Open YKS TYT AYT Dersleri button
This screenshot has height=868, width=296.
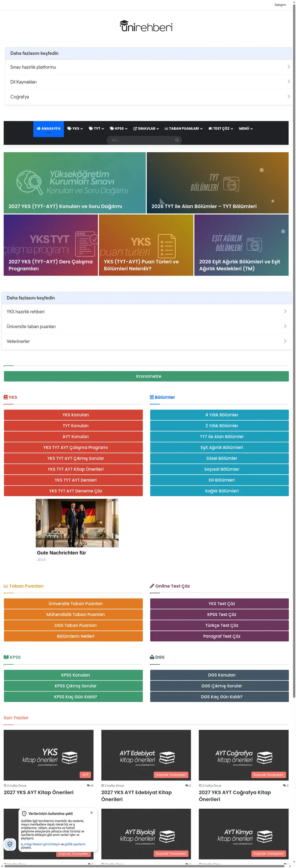73,480
